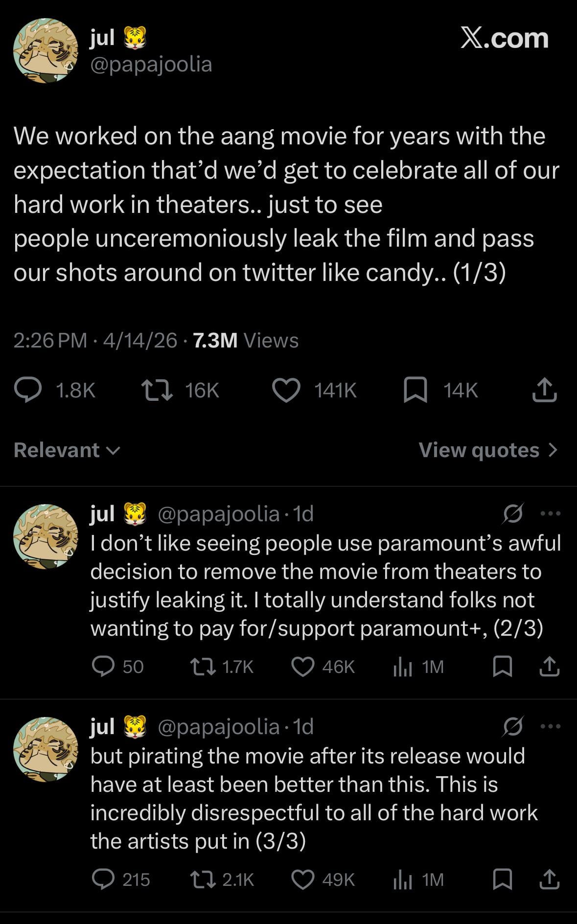The width and height of the screenshot is (577, 924).
Task: Reply to the (3/3) tweet
Action: click(103, 880)
